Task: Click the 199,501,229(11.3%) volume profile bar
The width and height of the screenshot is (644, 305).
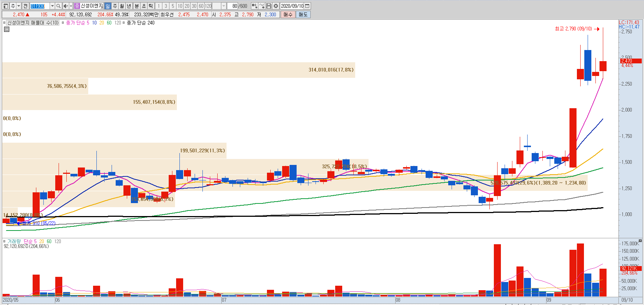Action: coord(114,150)
